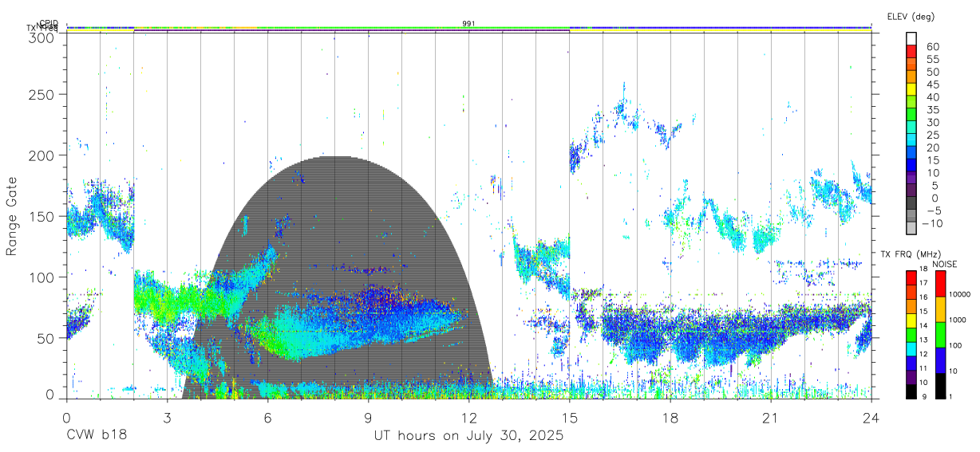Click the '150' range gate tick label
This screenshot has width=980, height=452.
(43, 216)
